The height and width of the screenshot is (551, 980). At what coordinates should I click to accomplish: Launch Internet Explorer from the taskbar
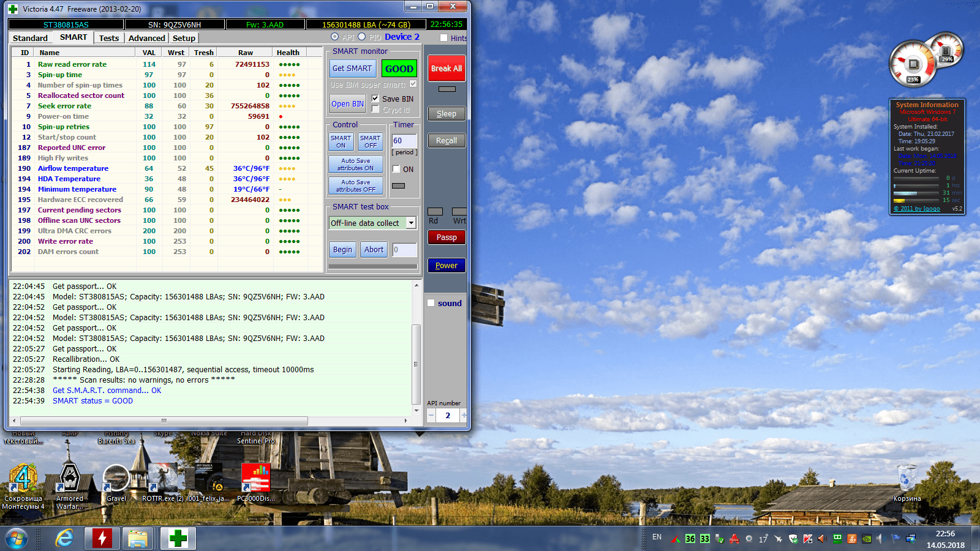[x=64, y=539]
